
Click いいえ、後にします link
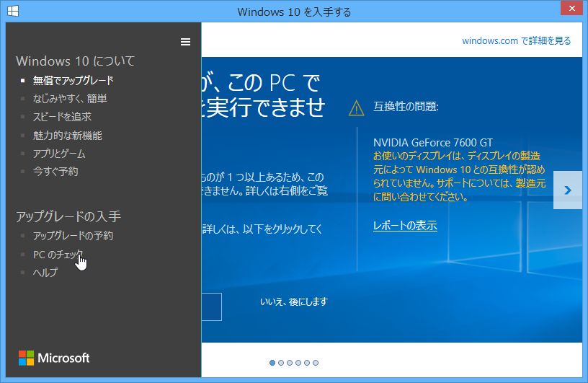pos(293,301)
